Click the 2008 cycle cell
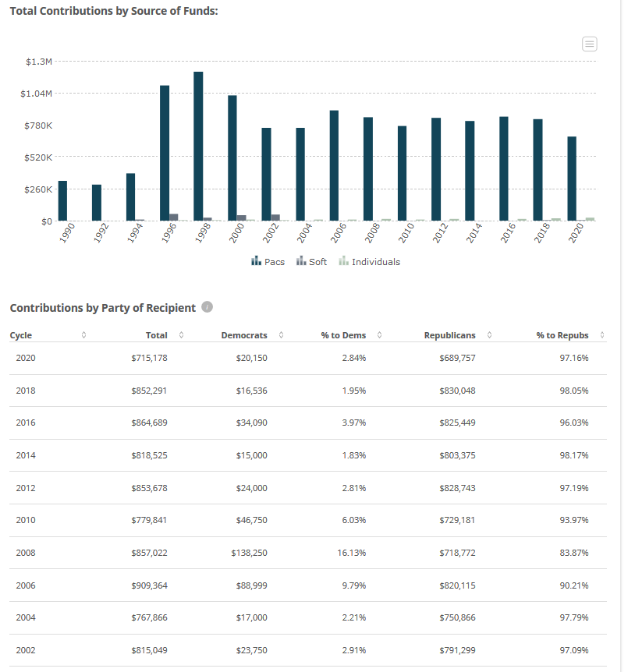 click(26, 553)
